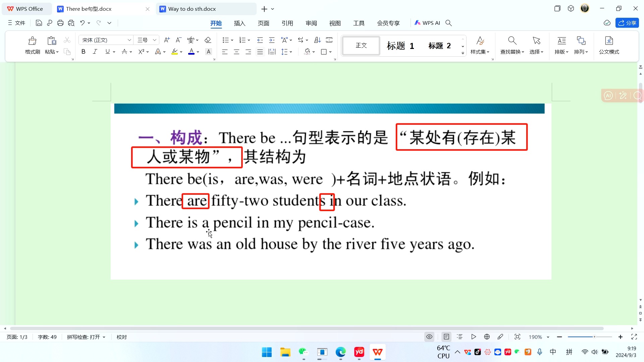
Task: Expand numbered list style dropdown
Action: click(x=249, y=40)
